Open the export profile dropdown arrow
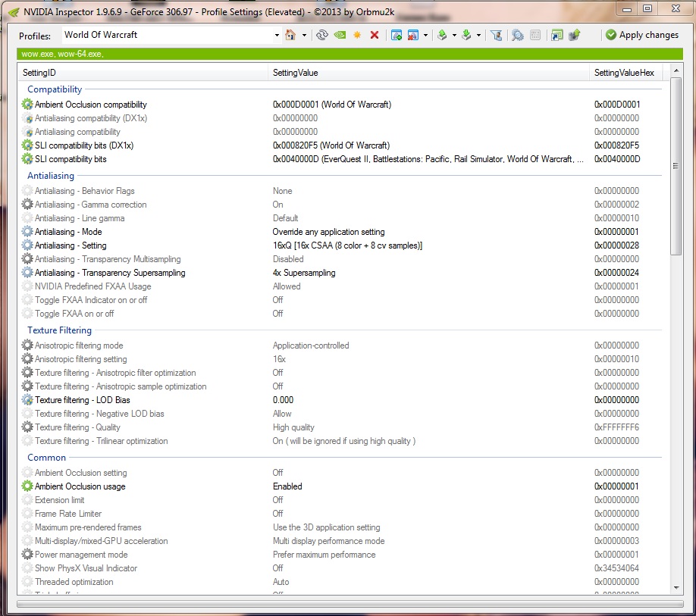696x616 pixels. click(454, 35)
